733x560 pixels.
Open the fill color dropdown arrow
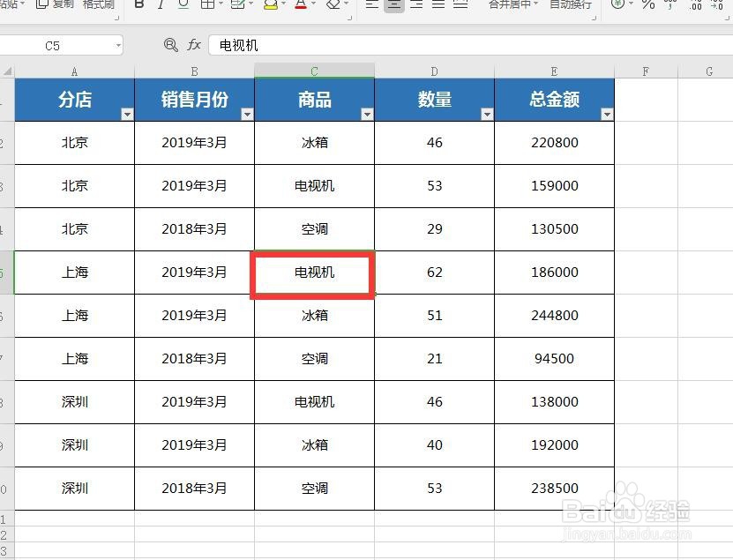[x=283, y=4]
